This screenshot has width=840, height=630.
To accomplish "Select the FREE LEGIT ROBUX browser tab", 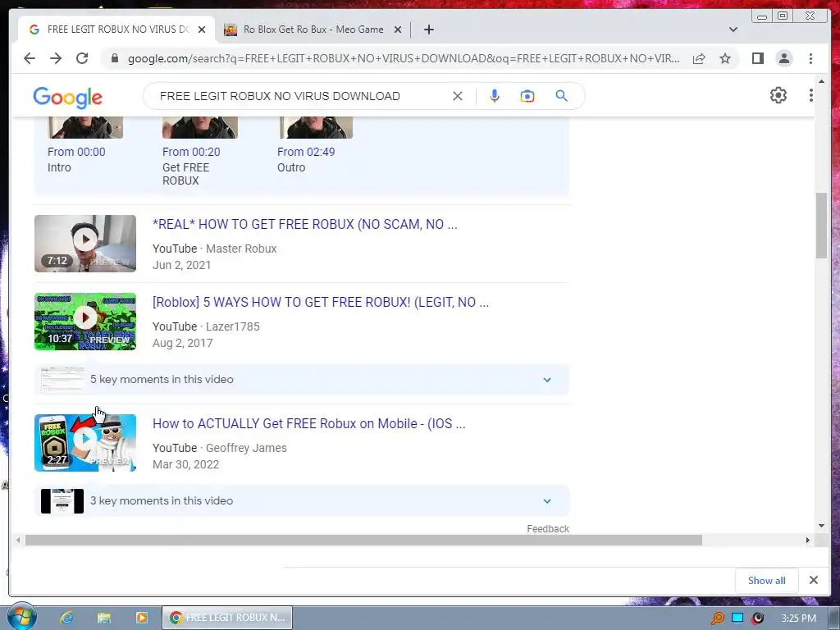I will click(x=116, y=30).
